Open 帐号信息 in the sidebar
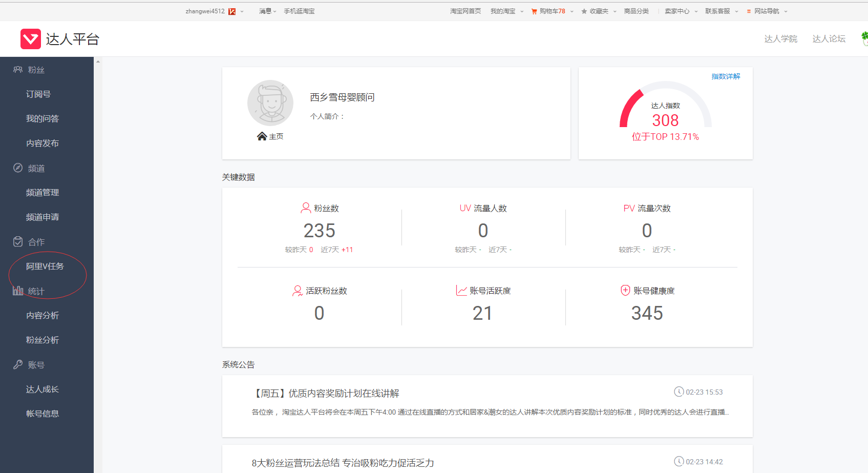 click(43, 414)
